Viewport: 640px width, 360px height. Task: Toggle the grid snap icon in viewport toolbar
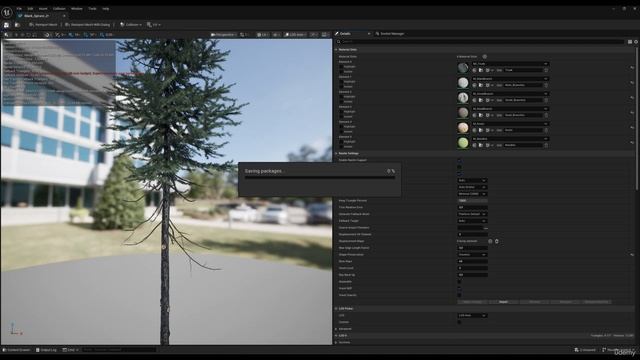(71, 35)
